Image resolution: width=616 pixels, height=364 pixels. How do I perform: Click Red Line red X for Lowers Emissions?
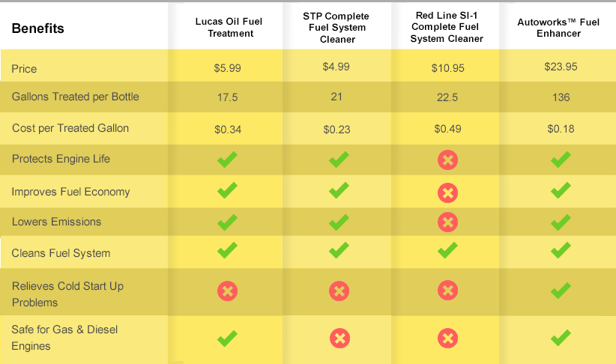[x=448, y=222]
